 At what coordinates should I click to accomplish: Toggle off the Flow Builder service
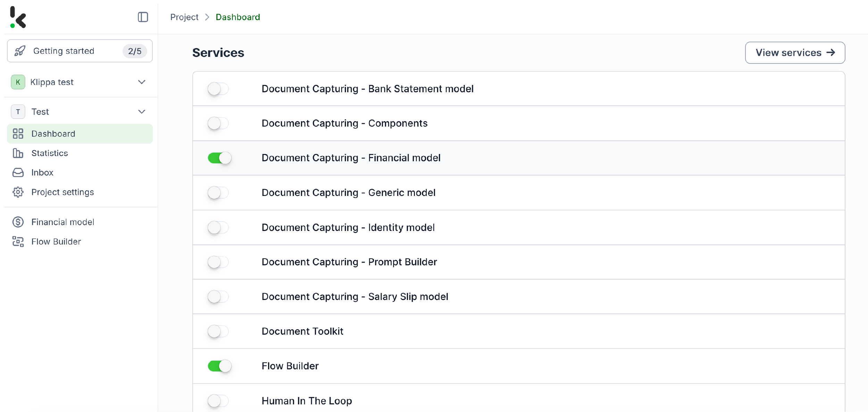220,366
